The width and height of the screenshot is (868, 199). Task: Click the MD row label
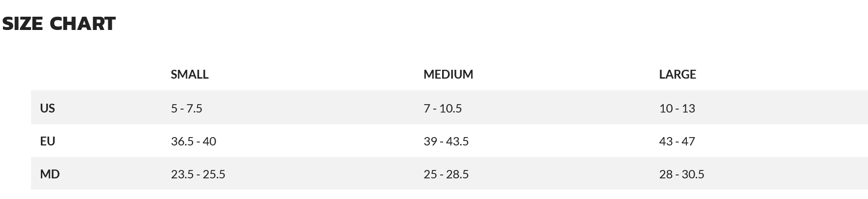[x=50, y=174]
